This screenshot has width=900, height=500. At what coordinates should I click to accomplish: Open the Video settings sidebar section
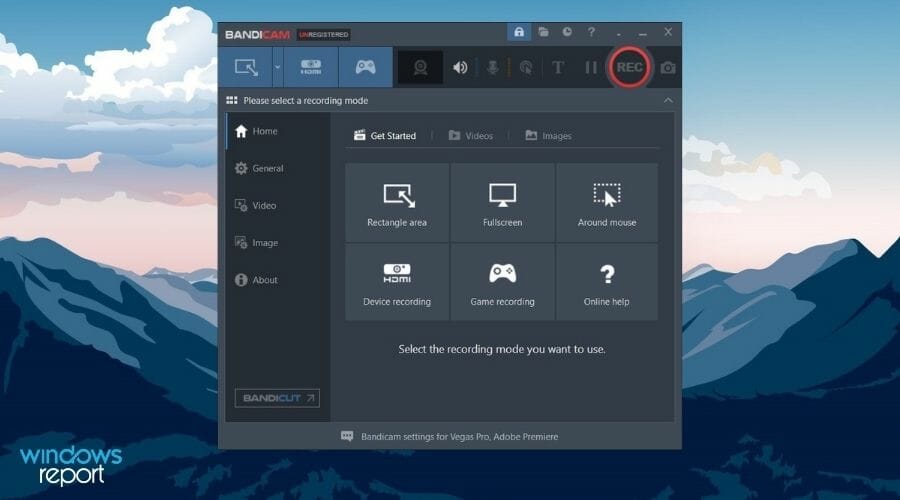(278, 206)
